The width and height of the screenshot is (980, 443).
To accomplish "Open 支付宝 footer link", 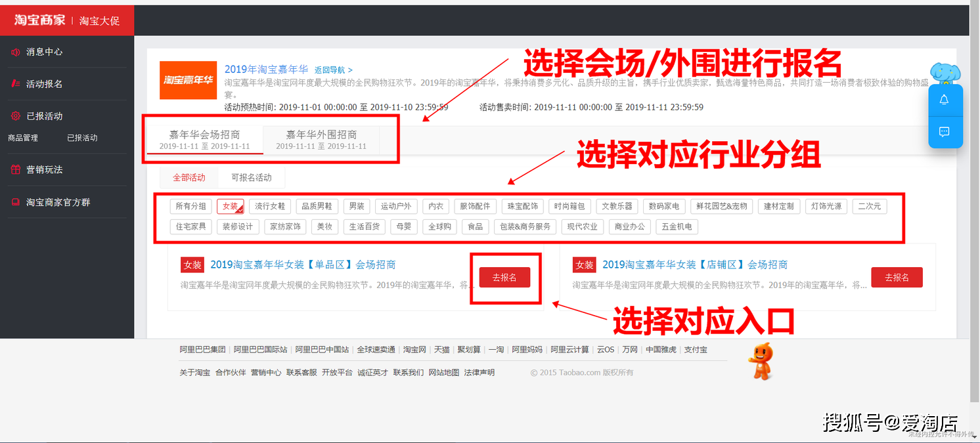I will 696,350.
